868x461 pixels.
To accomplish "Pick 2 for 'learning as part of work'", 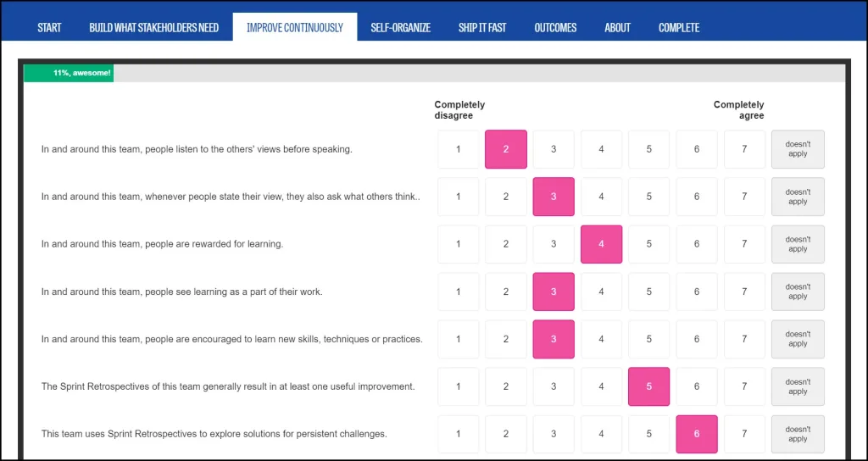I will pyautogui.click(x=506, y=292).
